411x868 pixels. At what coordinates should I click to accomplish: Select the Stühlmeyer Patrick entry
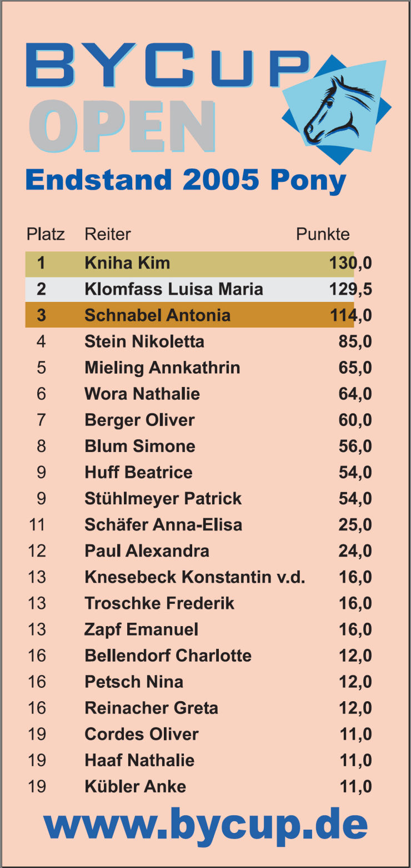[x=163, y=498]
